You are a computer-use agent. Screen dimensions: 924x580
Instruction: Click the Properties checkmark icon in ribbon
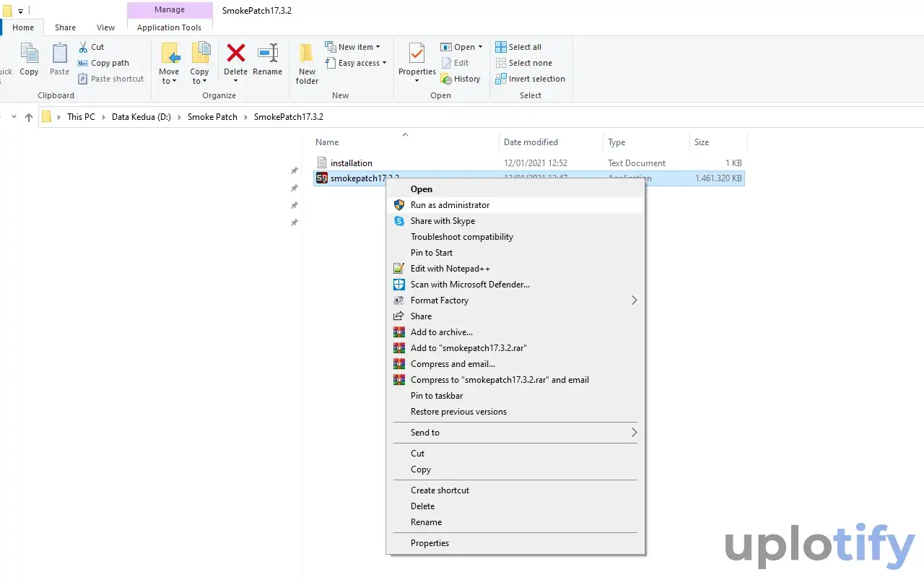click(417, 53)
